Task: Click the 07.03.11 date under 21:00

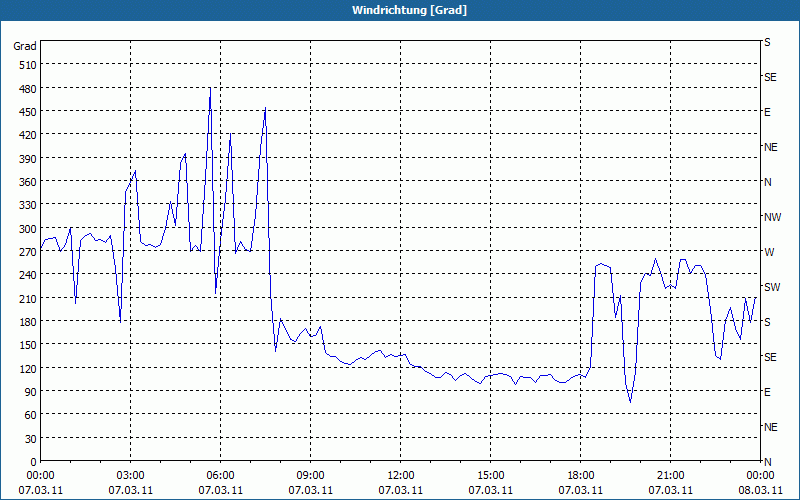Action: (x=670, y=490)
